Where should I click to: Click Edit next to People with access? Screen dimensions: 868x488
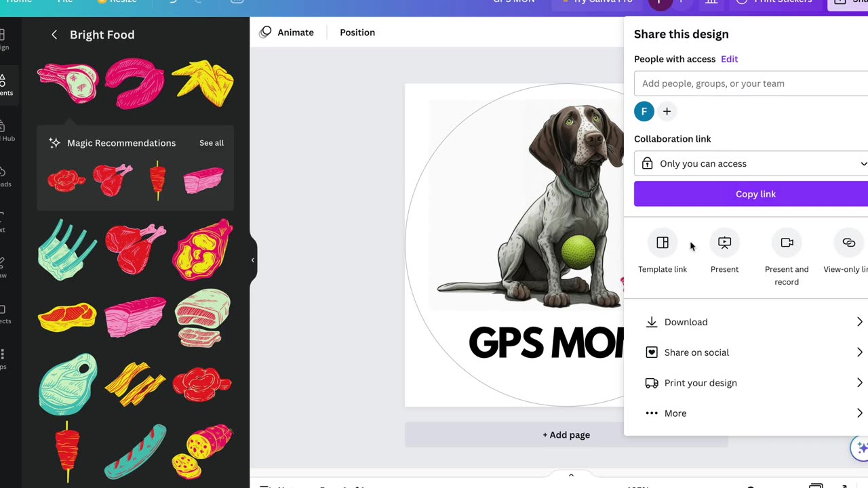click(730, 59)
